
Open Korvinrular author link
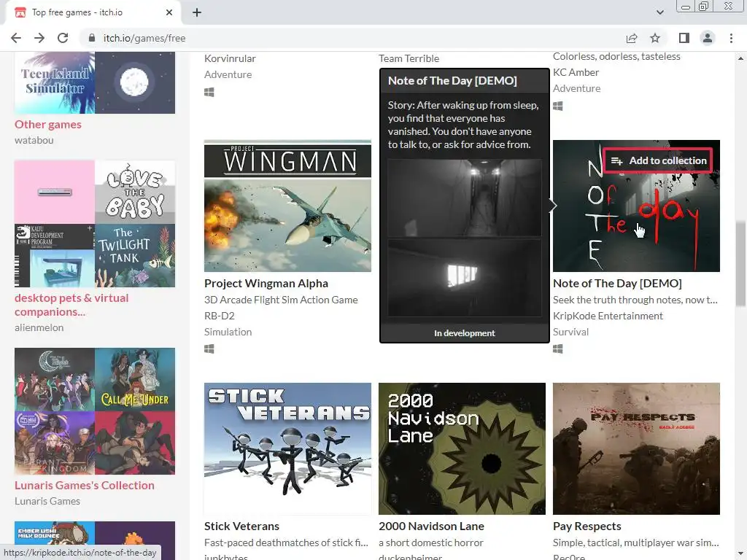(230, 58)
